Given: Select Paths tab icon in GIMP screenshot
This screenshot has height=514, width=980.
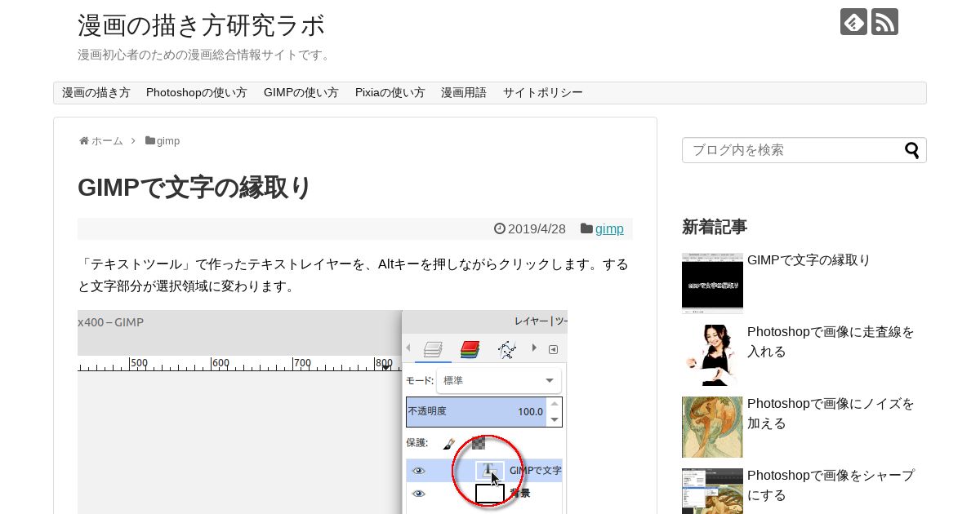Looking at the screenshot, I should [506, 349].
